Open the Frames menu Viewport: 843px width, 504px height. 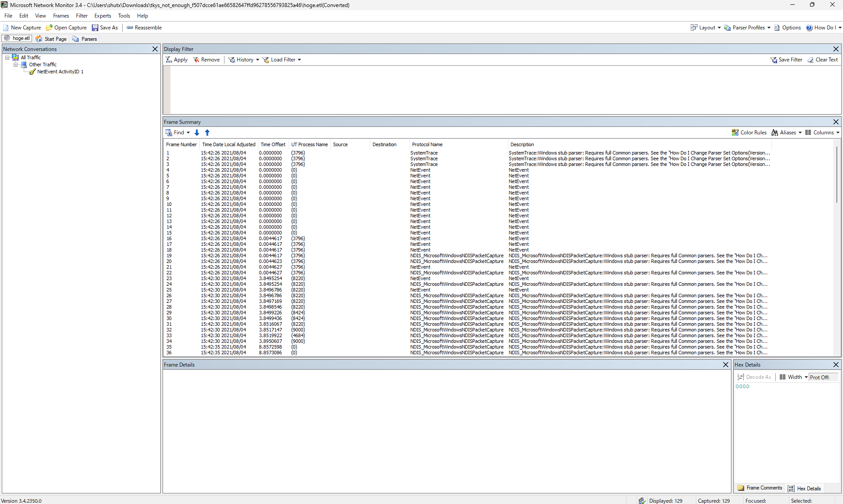[61, 16]
